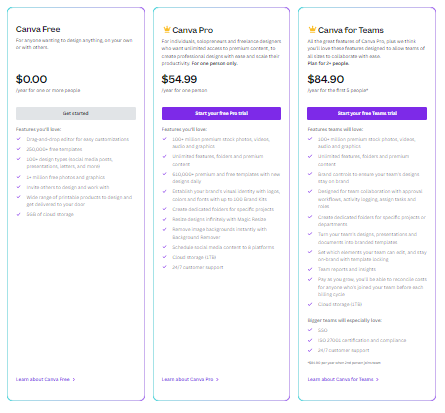445x413 pixels.
Task: Open the Learn about Canva Pro link
Action: point(187,379)
